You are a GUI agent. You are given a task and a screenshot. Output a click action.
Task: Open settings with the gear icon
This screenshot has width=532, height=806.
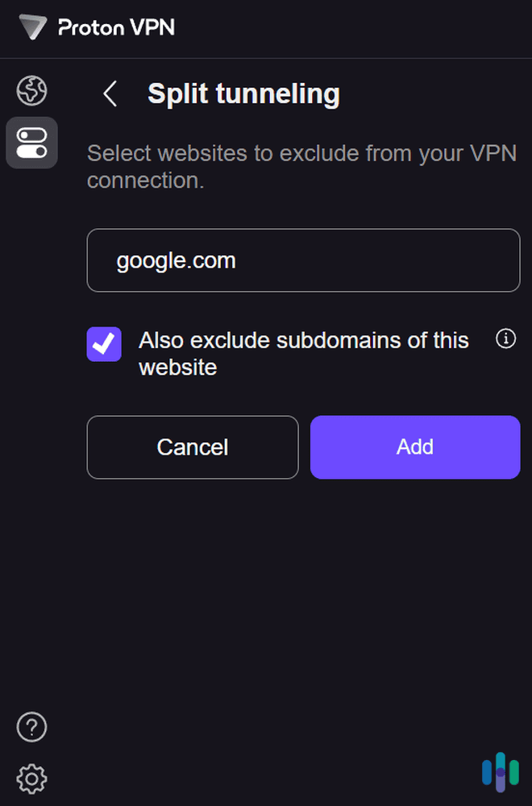[x=31, y=779]
